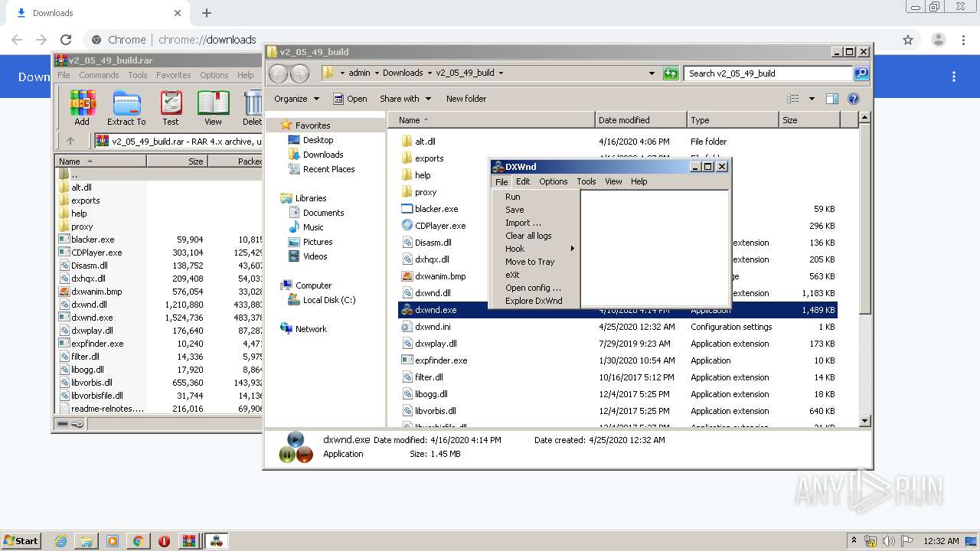980x551 pixels.
Task: Click the Explorer help question-mark icon
Action: click(x=854, y=99)
